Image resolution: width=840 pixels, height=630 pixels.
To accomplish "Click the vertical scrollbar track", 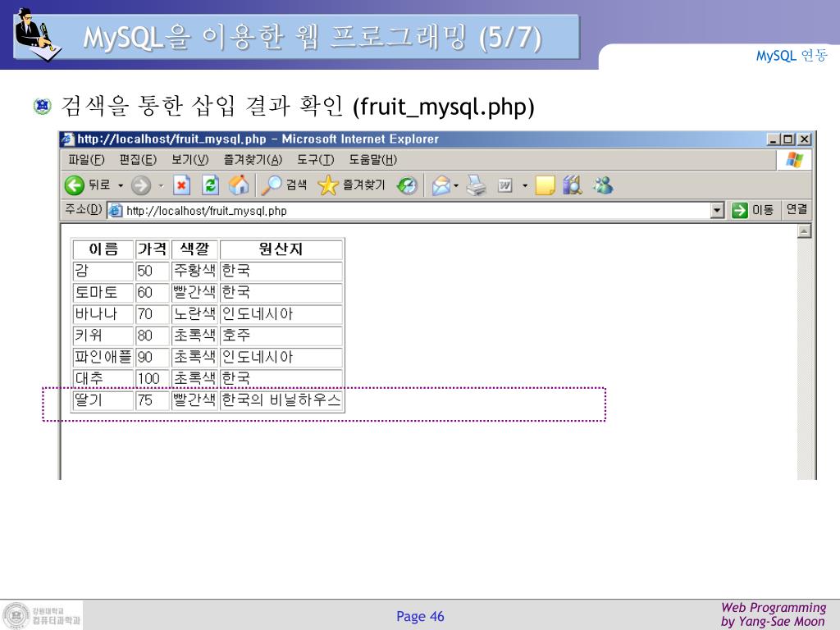I will coord(804,359).
